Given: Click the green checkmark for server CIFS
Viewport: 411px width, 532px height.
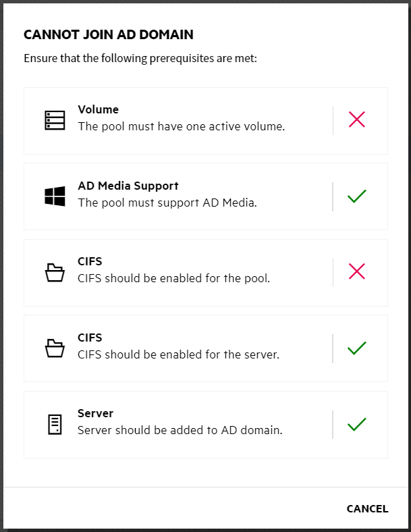Looking at the screenshot, I should (x=356, y=348).
